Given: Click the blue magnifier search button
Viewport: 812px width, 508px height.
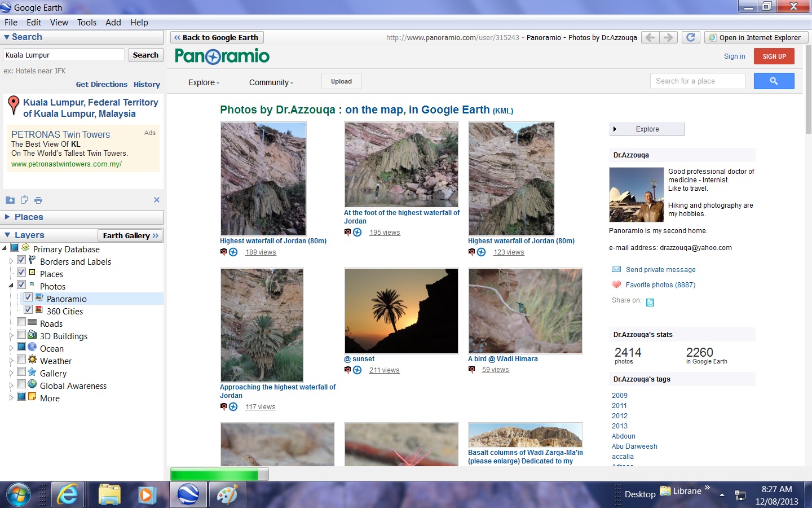Looking at the screenshot, I should 773,81.
